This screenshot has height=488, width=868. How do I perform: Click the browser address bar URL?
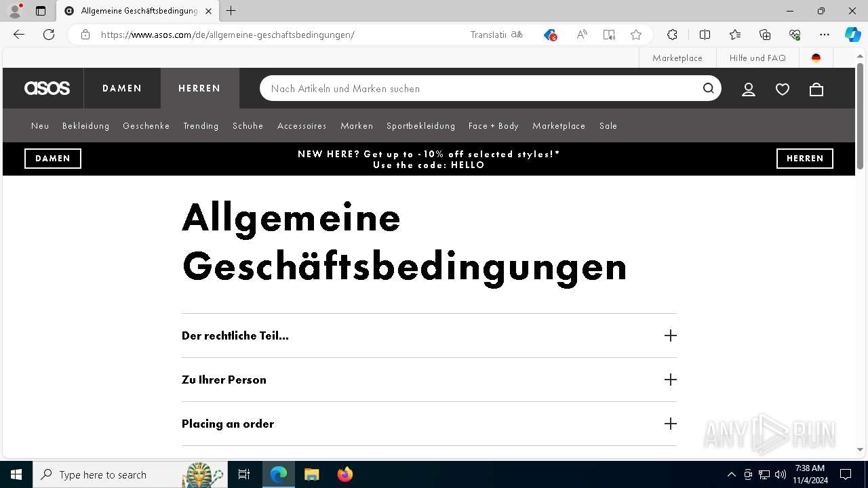(x=227, y=35)
